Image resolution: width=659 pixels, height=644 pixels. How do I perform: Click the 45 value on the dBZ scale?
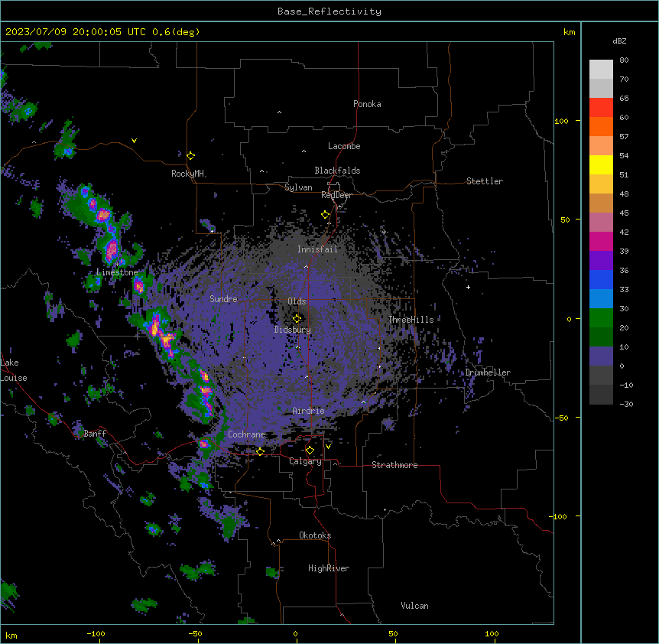tap(624, 213)
